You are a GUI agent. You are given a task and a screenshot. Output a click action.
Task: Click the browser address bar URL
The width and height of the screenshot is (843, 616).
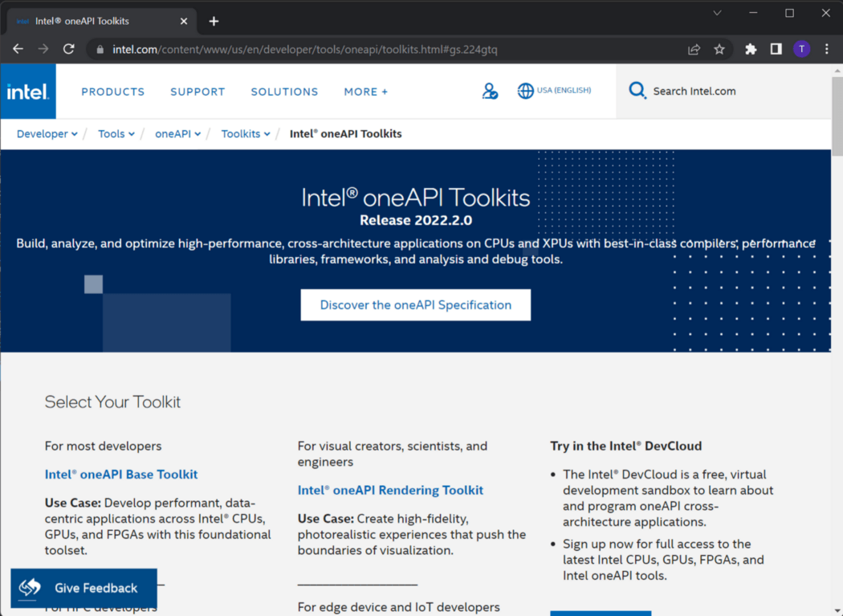click(x=305, y=50)
